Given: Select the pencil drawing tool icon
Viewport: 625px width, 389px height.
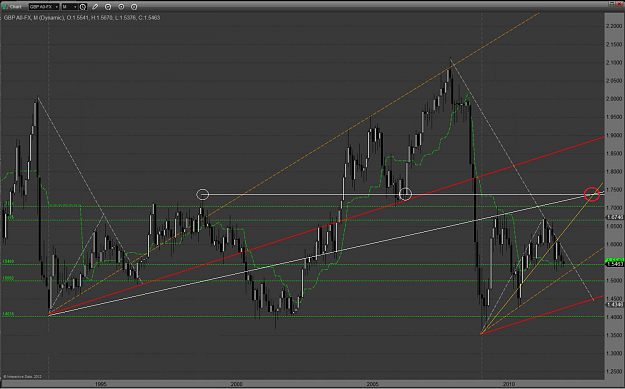Looking at the screenshot, I should click(x=95, y=7).
